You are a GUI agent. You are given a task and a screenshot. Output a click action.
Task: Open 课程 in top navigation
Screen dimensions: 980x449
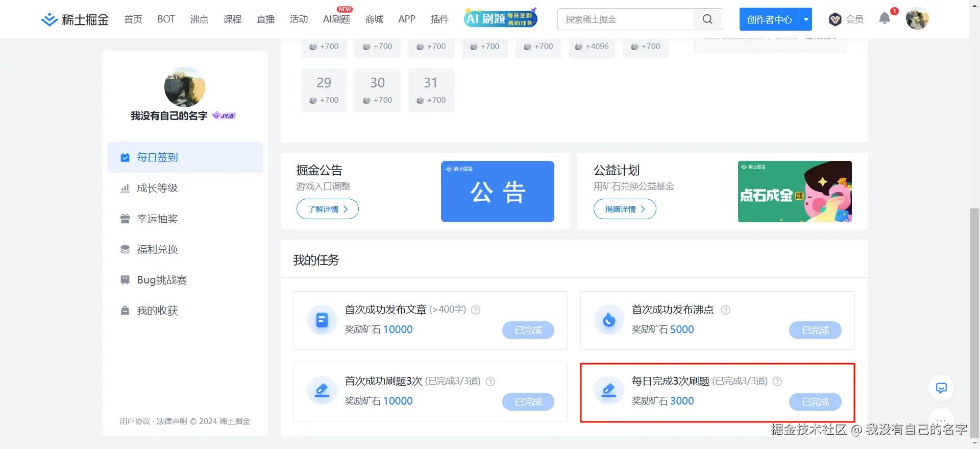click(232, 19)
